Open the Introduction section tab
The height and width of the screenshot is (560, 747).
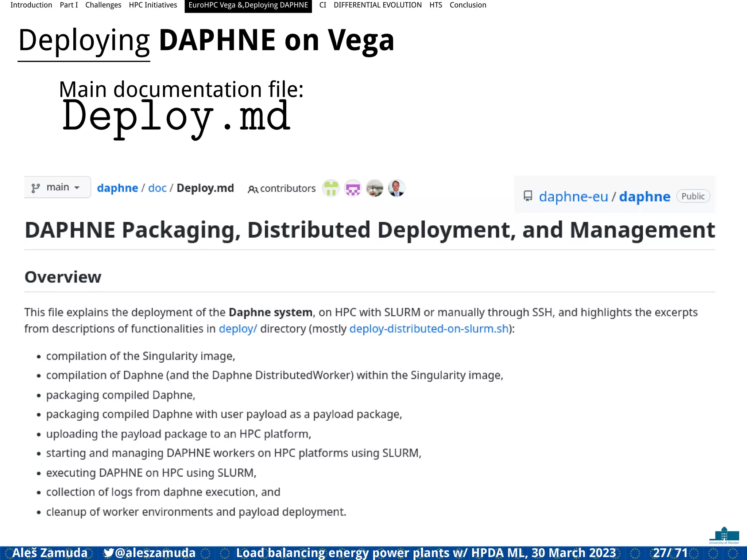pyautogui.click(x=31, y=5)
